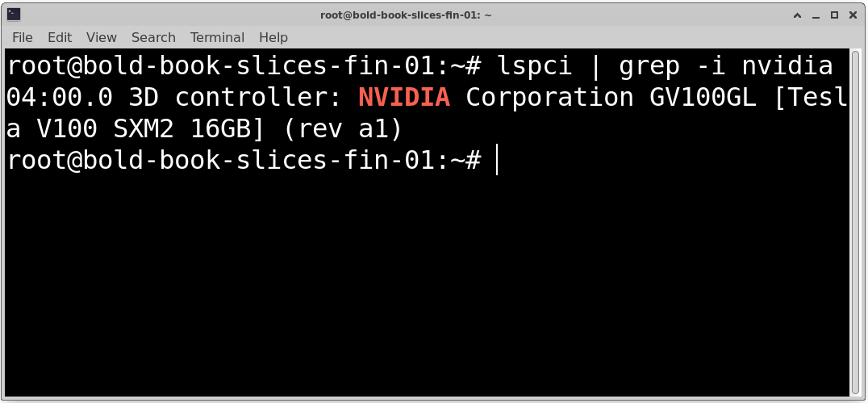Viewport: 868px width, 403px height.
Task: Open the Search menu
Action: click(x=153, y=37)
